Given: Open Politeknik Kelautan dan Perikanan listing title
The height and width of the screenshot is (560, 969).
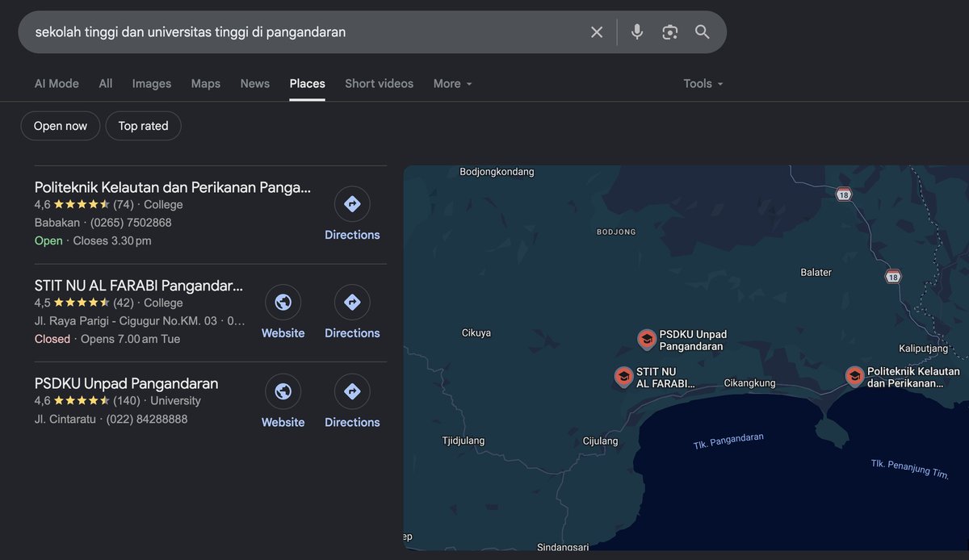Looking at the screenshot, I should [173, 187].
